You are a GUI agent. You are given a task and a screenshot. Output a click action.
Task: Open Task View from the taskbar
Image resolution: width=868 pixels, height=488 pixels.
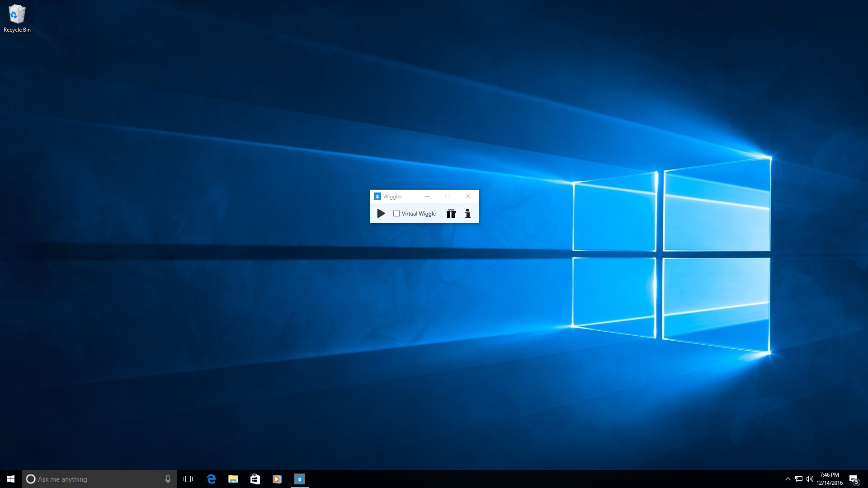[x=188, y=479]
